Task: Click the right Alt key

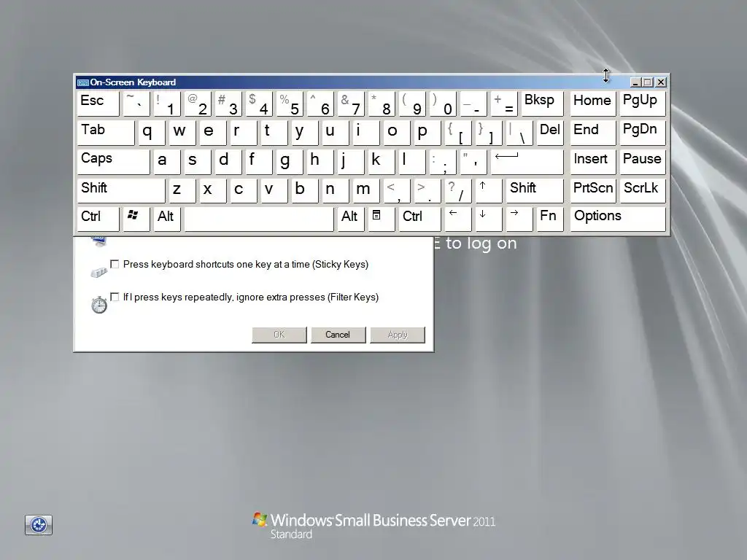Action: pos(351,219)
